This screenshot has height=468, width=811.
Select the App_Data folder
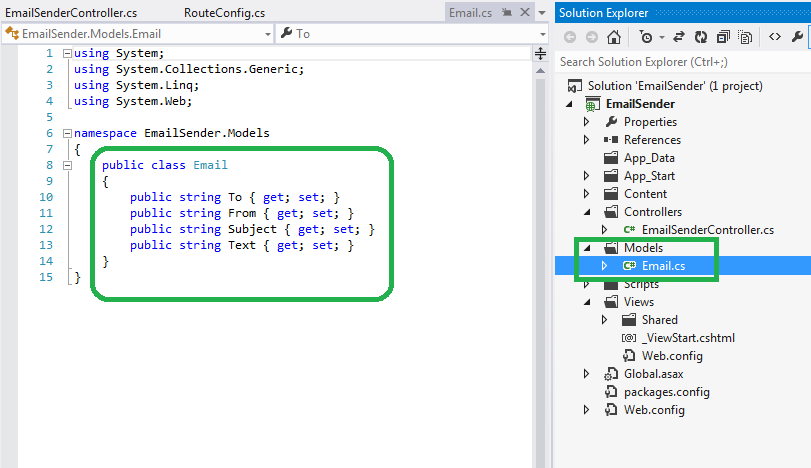[649, 158]
